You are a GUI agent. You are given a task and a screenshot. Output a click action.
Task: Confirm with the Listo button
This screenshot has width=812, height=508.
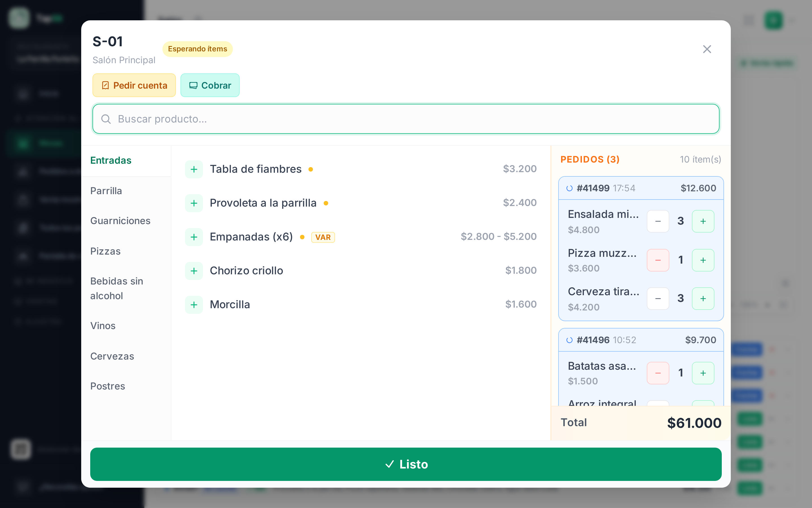406,464
